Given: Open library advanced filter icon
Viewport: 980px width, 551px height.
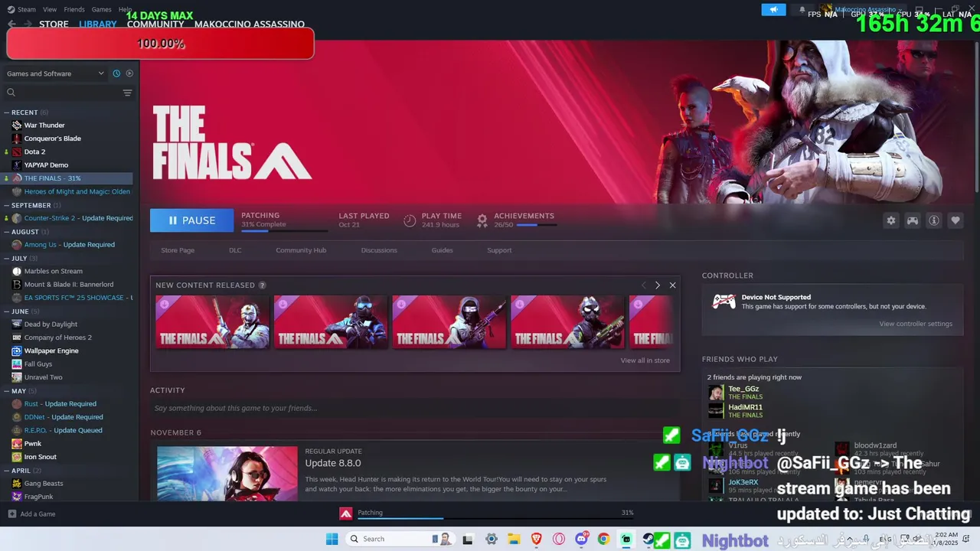Looking at the screenshot, I should click(127, 93).
